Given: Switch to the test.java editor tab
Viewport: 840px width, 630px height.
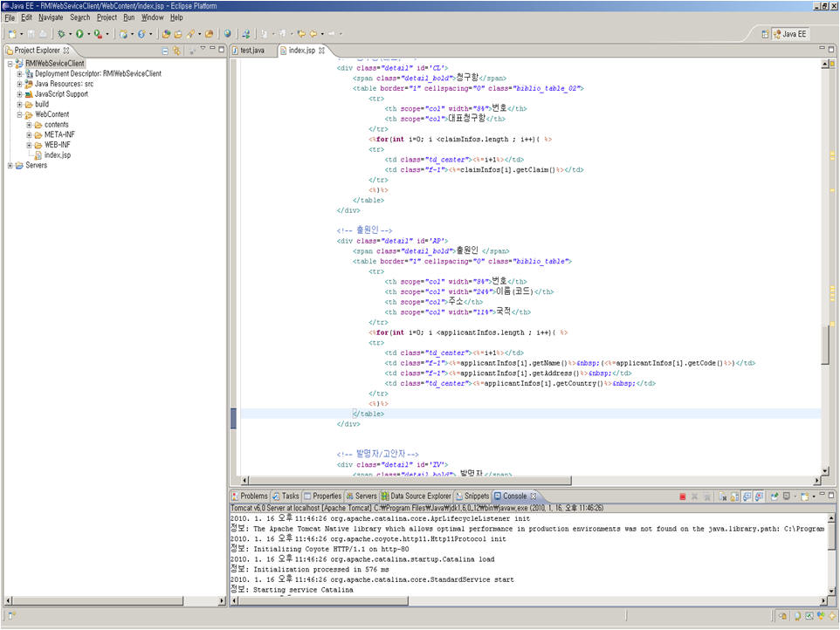Looking at the screenshot, I should pos(251,51).
